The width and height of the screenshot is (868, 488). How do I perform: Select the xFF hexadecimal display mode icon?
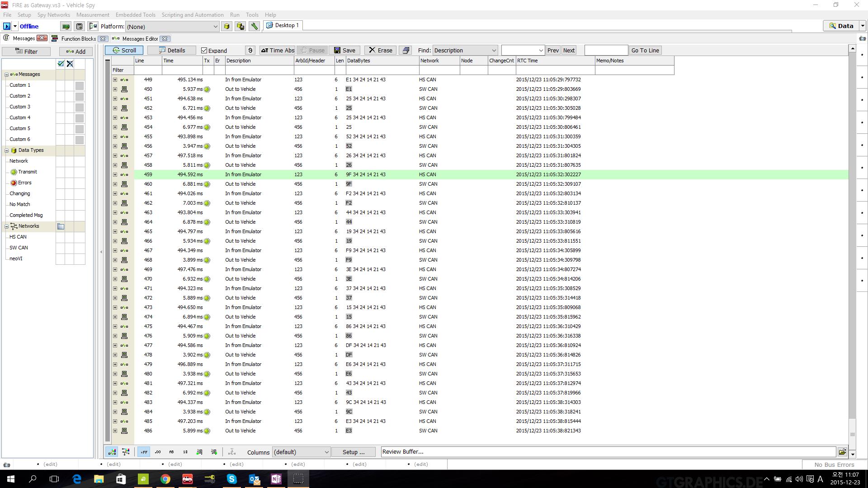[x=144, y=451]
